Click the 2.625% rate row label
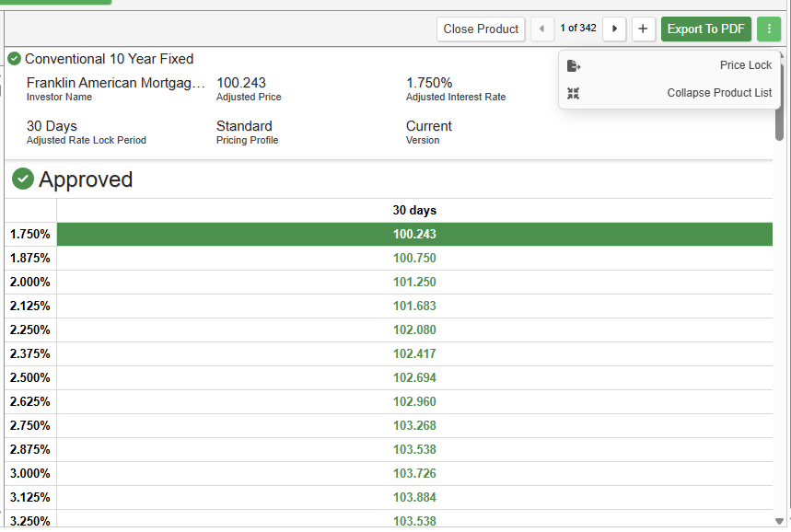 pyautogui.click(x=29, y=402)
